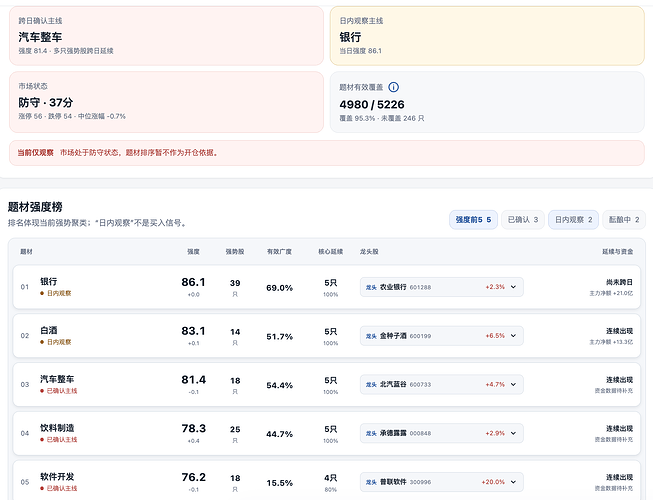Click the info icon beside 题材有效覆盖
Viewport: 653px width, 500px height.
pos(393,87)
